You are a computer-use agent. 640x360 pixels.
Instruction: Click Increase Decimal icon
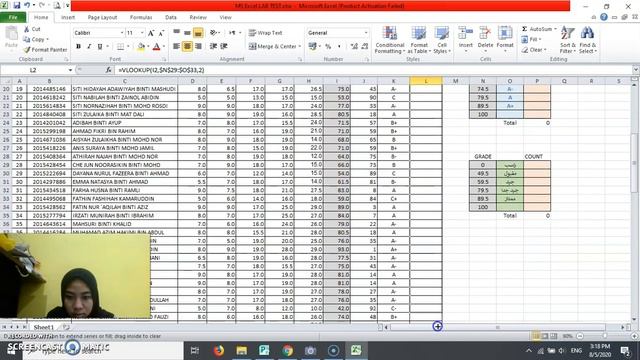tap(354, 47)
